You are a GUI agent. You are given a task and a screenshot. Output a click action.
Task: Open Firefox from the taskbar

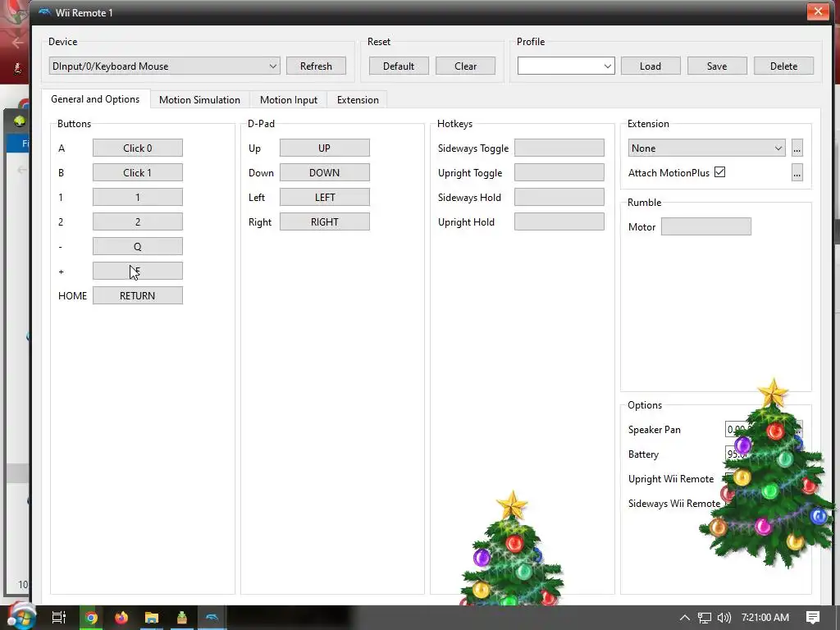click(121, 618)
